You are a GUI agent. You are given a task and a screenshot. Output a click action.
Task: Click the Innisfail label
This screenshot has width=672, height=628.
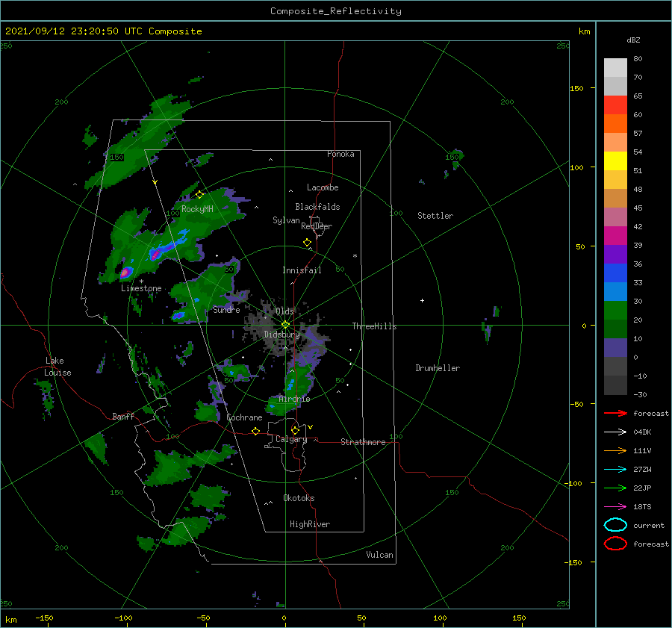[302, 270]
